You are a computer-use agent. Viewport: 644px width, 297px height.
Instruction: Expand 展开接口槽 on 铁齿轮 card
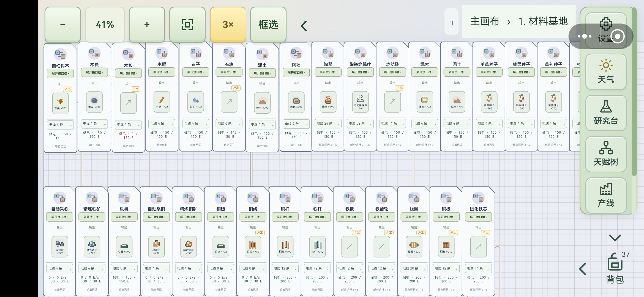382,217
